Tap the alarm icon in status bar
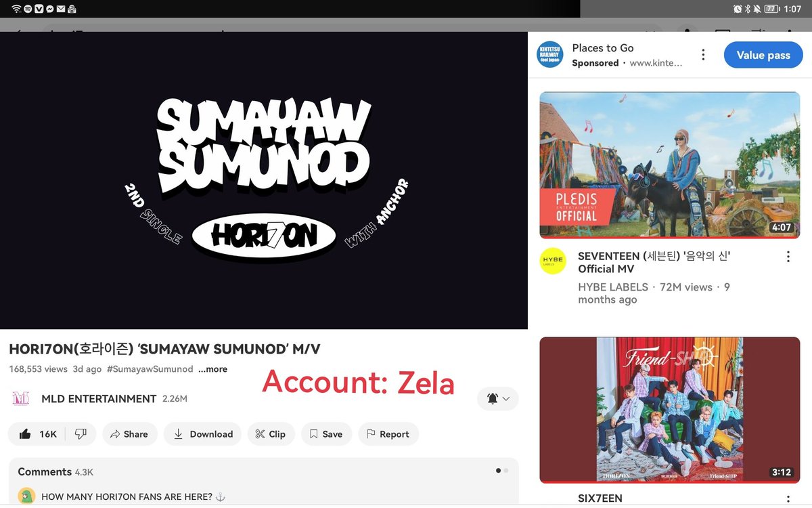812x508 pixels. pyautogui.click(x=737, y=9)
